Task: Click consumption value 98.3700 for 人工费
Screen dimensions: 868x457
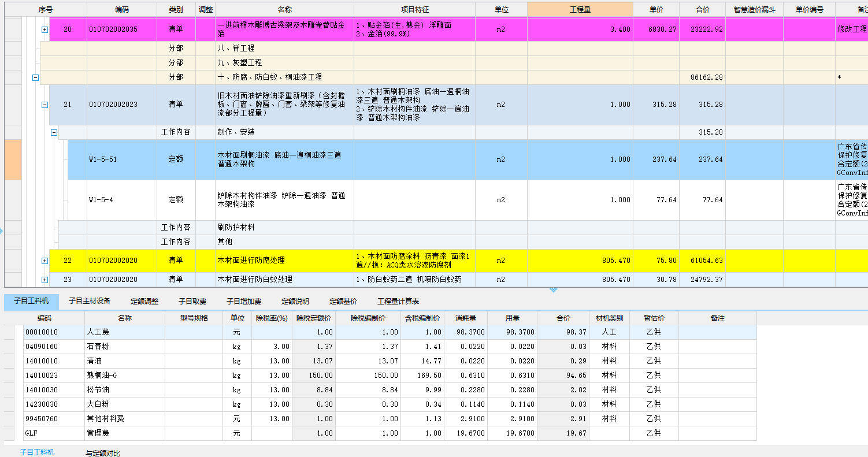Action: (x=466, y=332)
